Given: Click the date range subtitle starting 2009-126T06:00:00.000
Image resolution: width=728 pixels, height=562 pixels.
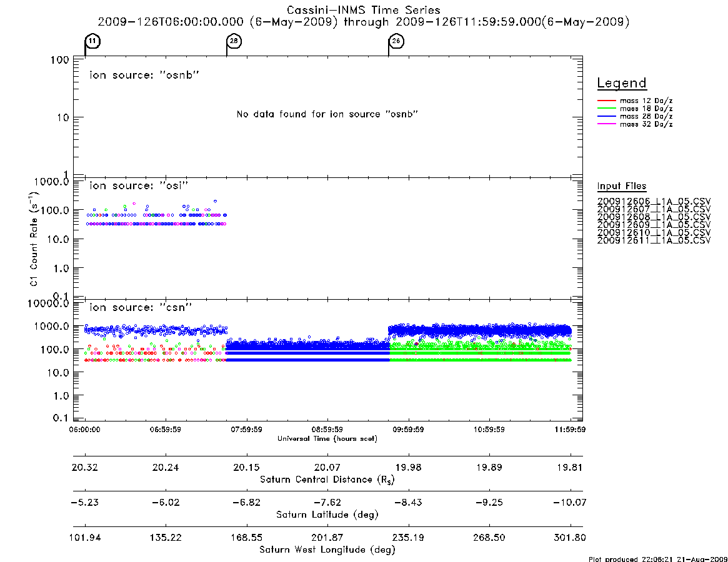Looking at the screenshot, I should tap(364, 22).
